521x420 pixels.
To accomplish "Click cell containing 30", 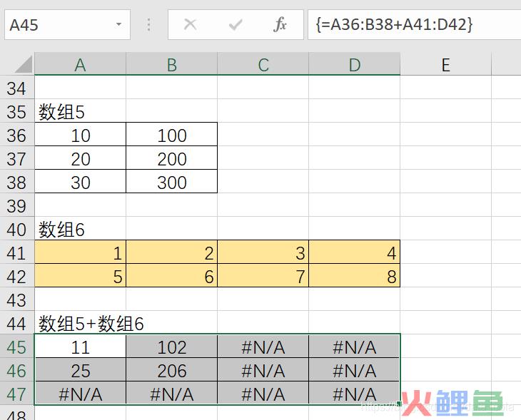I will coord(81,183).
